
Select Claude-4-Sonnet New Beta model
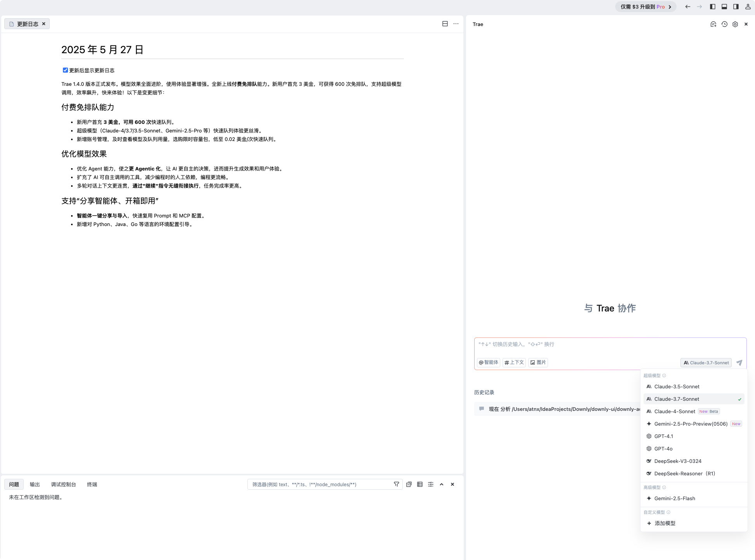[694, 411]
